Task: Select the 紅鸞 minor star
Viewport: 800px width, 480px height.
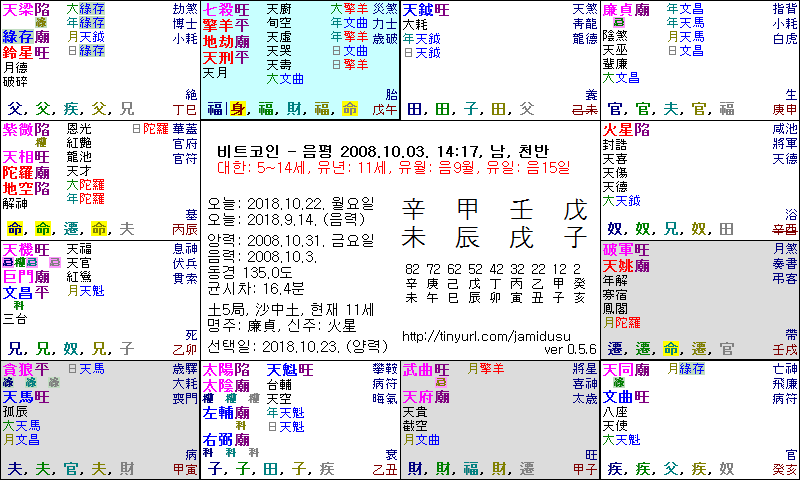Action: pos(79,276)
